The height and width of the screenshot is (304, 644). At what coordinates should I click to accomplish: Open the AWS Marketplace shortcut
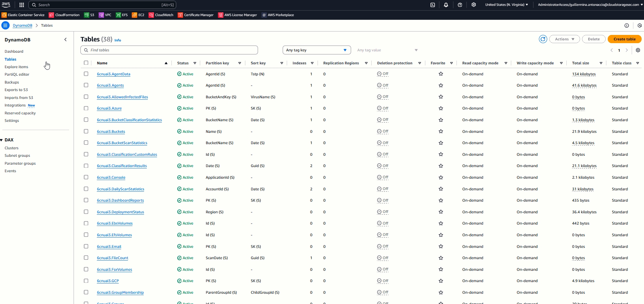278,15
